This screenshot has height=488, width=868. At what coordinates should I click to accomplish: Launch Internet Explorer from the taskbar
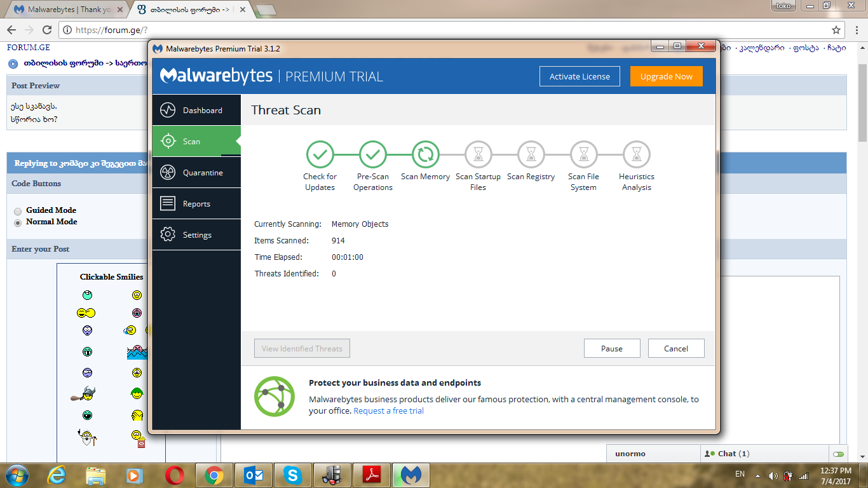point(57,475)
